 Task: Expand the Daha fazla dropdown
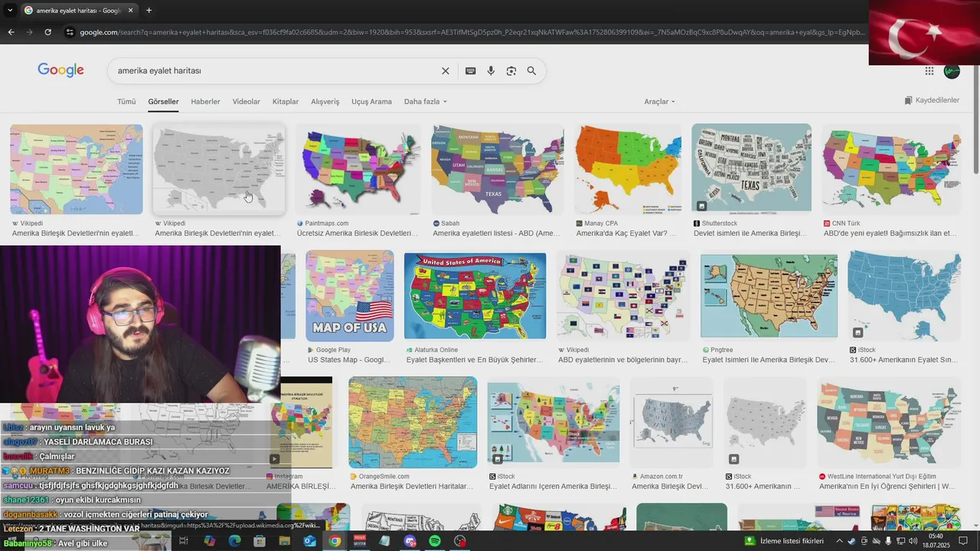point(425,102)
